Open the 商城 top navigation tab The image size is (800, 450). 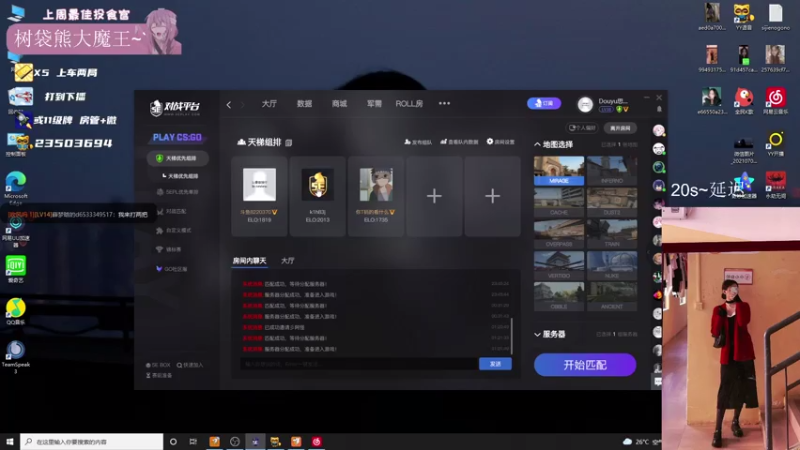point(339,104)
